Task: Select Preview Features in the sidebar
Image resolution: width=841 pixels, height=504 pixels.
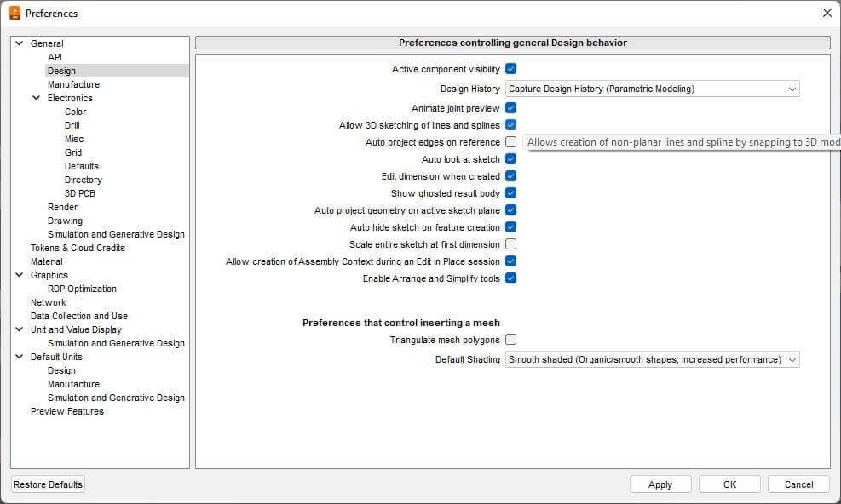Action: coord(66,411)
